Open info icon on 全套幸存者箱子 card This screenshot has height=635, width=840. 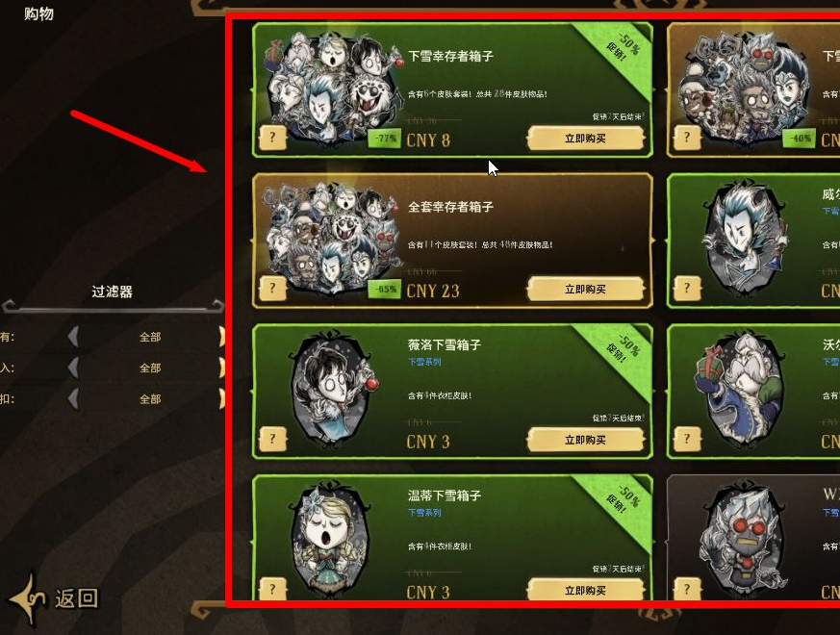tap(272, 289)
